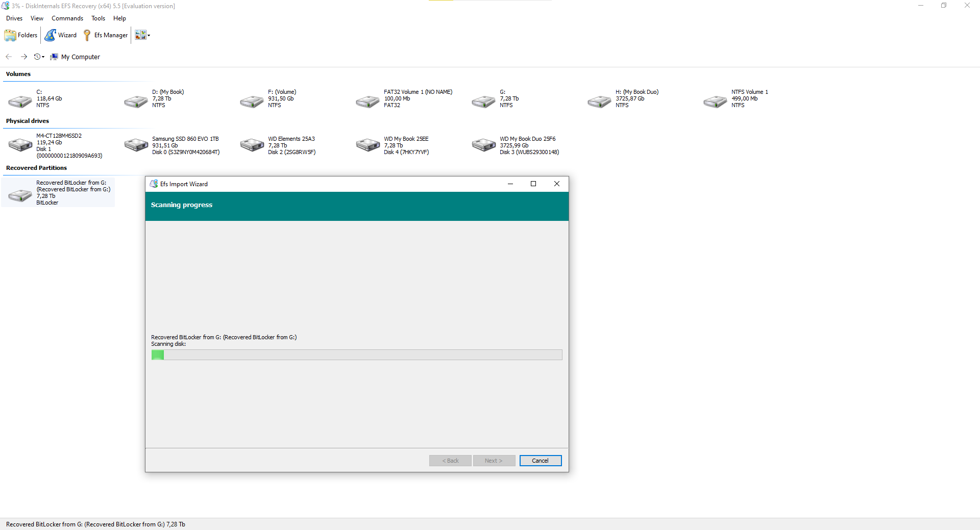
Task: Minimize the Efs Import Wizard dialog
Action: (510, 184)
